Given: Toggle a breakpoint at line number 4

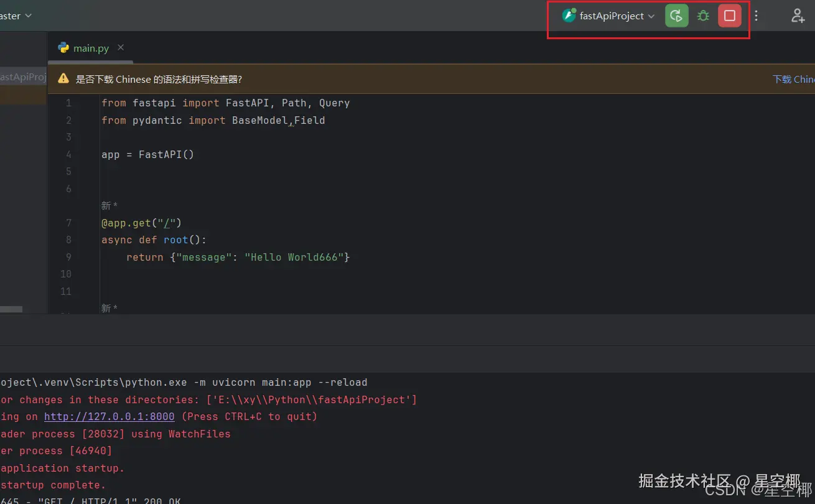Looking at the screenshot, I should click(x=68, y=154).
